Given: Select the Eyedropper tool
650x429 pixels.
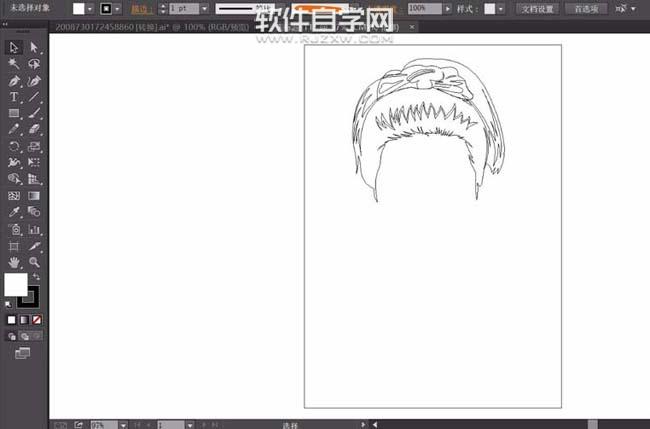Looking at the screenshot, I should [x=14, y=212].
